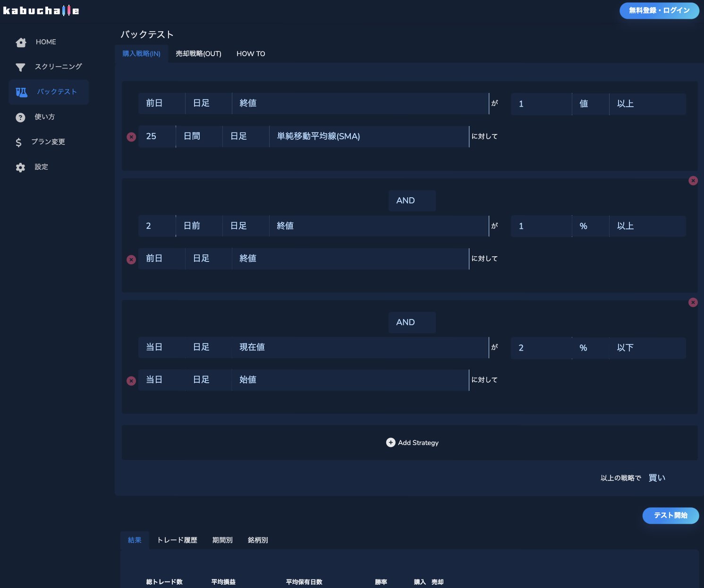Click the 勝率 column header

pos(381,582)
